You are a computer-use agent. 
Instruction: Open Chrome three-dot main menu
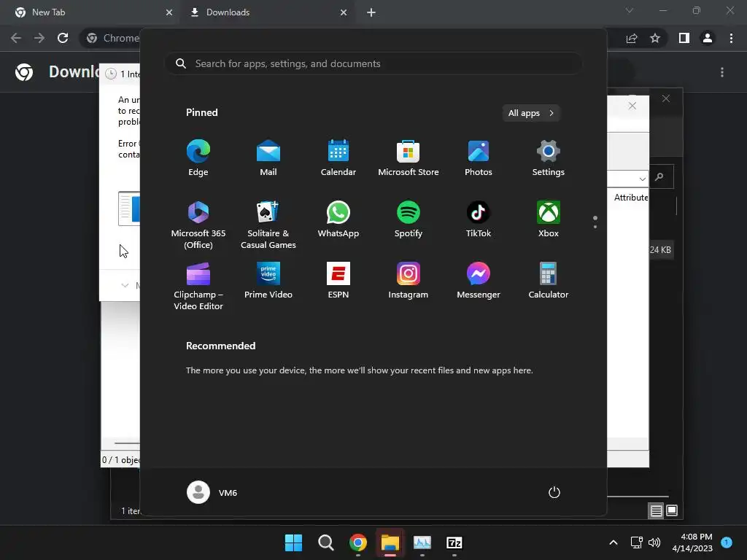731,38
